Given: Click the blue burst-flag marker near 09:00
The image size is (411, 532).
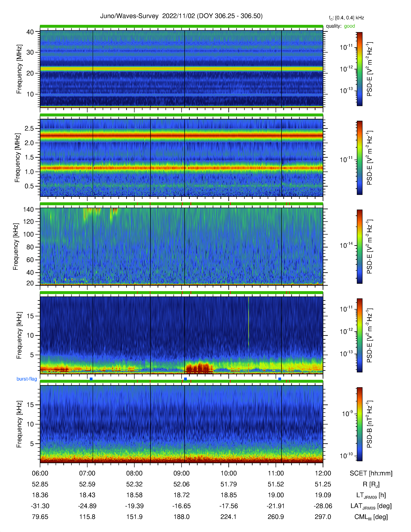Looking at the screenshot, I should coord(185,379).
